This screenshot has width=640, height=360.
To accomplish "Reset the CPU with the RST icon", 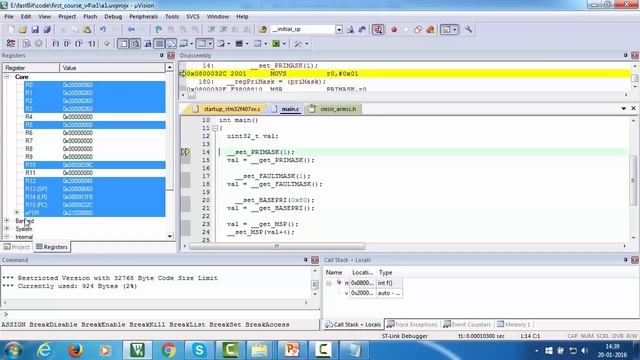I will point(11,43).
